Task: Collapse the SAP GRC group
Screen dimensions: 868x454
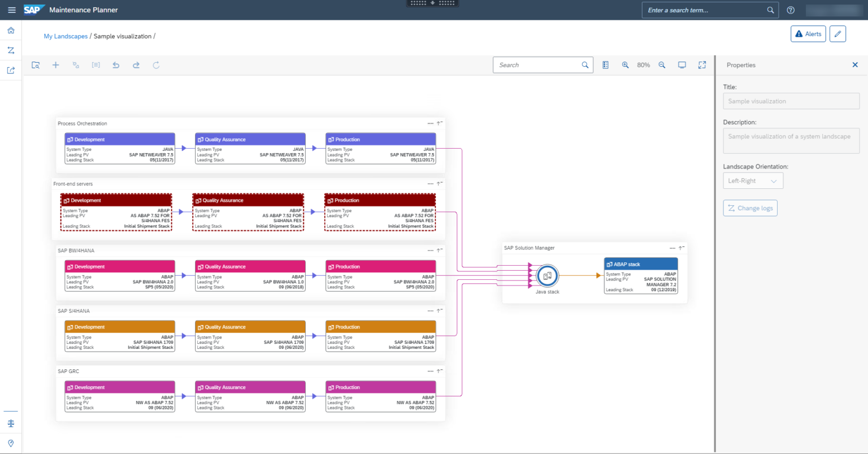Action: (440, 370)
